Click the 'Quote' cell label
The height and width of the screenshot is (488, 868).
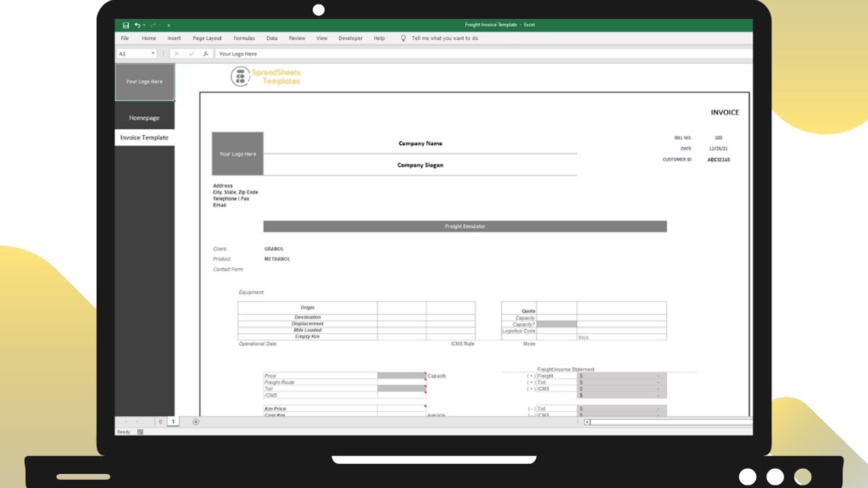528,311
